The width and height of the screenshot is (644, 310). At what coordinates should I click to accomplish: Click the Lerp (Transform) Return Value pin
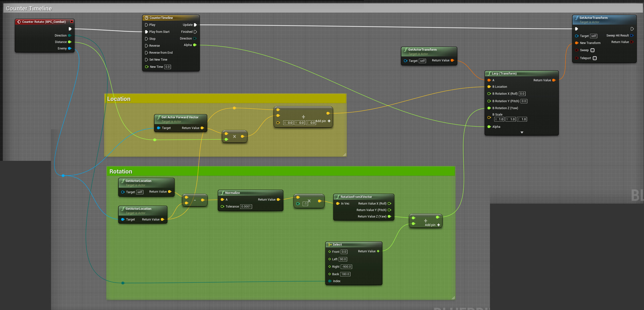click(554, 80)
